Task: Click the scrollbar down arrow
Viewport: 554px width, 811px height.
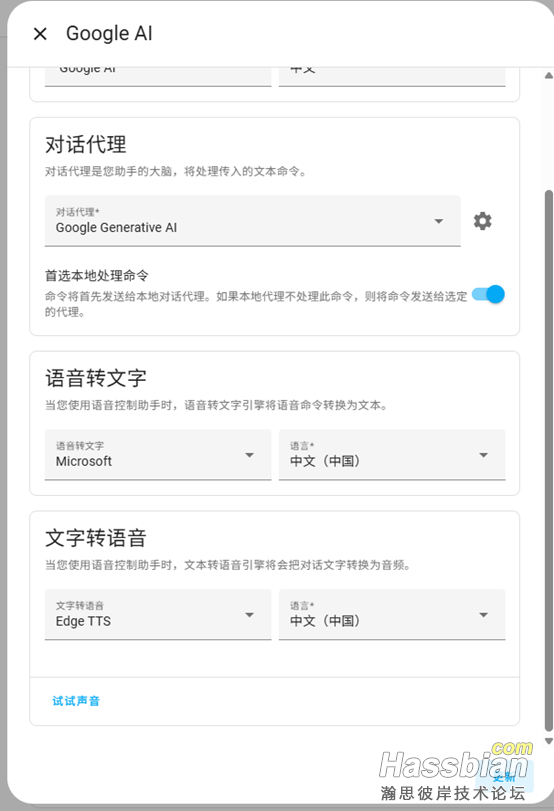Action: pos(549,741)
